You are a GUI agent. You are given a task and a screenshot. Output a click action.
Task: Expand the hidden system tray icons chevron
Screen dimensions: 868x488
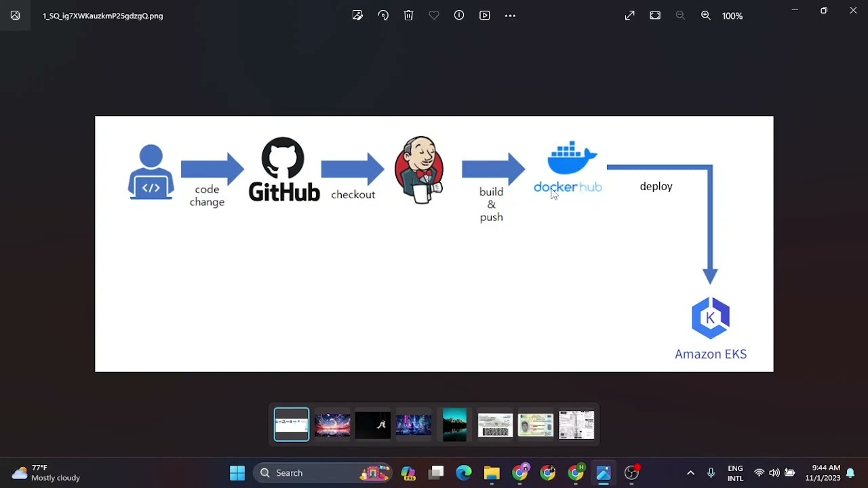click(x=690, y=473)
